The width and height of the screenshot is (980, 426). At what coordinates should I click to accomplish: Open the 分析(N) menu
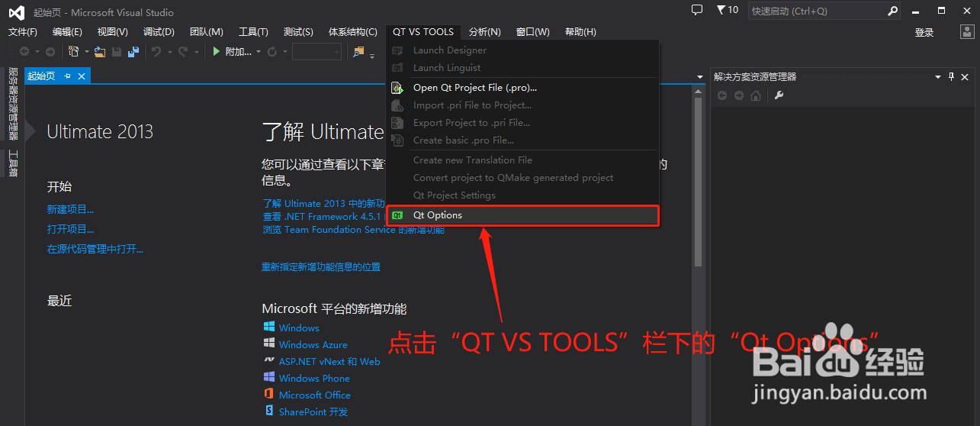pos(485,32)
